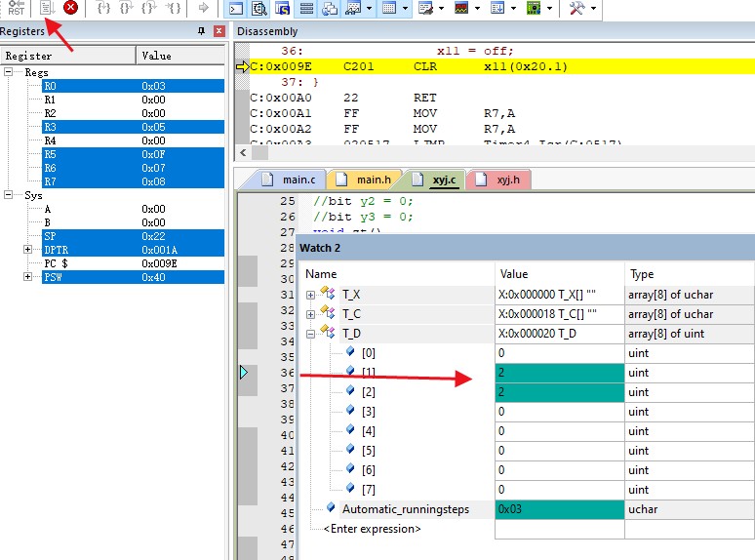Select the R3 register row

pyautogui.click(x=133, y=127)
